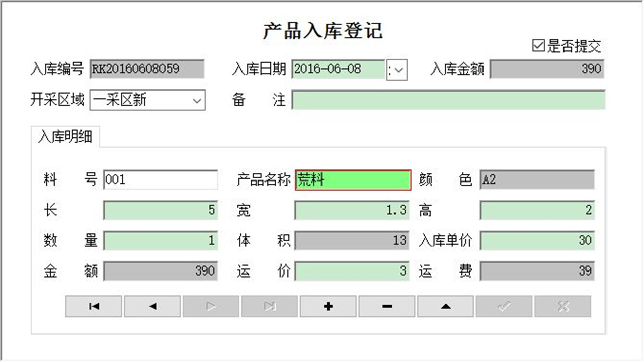
Task: Click the 运价 field showing 3
Action: point(351,270)
